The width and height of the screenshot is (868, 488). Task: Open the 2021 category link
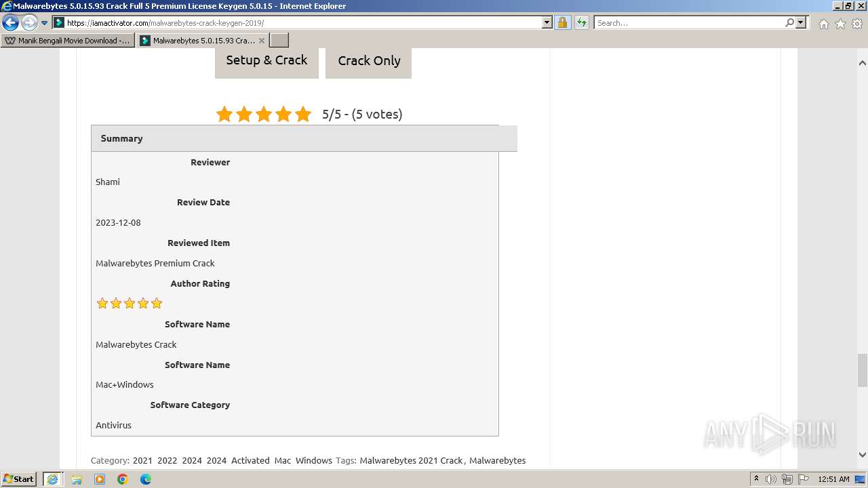142,460
